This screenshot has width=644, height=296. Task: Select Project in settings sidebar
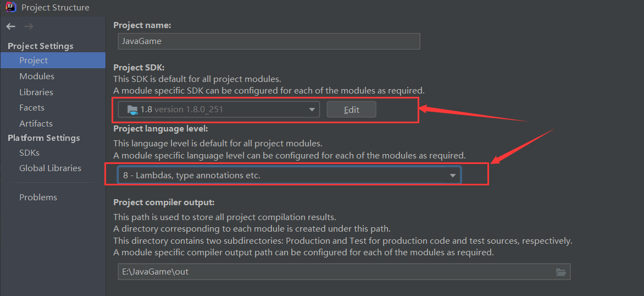click(x=53, y=61)
